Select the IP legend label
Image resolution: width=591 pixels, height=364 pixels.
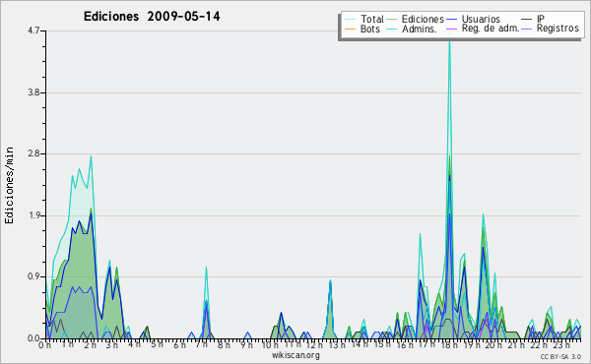pos(541,19)
